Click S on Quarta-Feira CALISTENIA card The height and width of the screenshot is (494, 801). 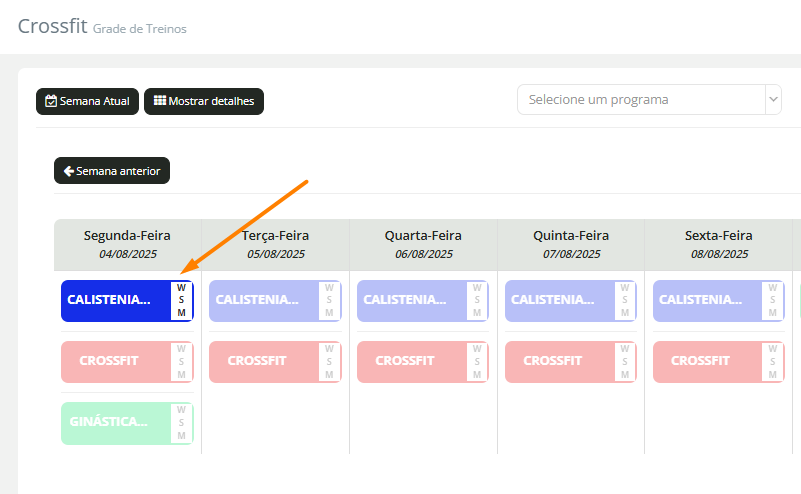(477, 300)
